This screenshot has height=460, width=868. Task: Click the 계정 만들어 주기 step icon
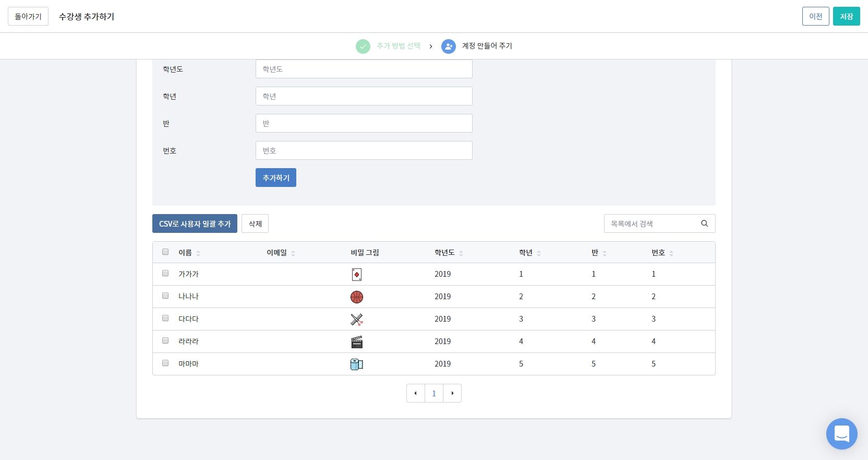click(x=449, y=46)
